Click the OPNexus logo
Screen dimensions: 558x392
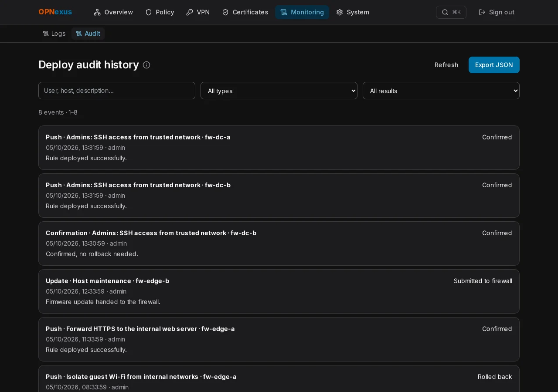coord(55,12)
